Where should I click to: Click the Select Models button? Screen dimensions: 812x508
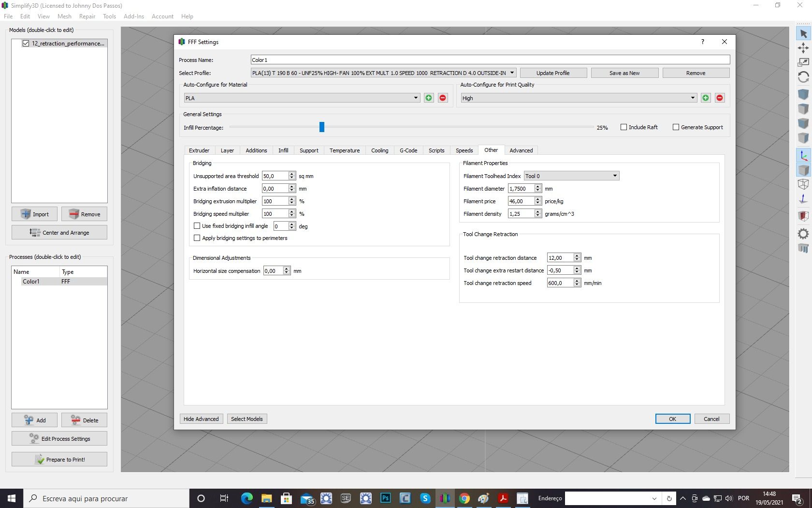247,419
